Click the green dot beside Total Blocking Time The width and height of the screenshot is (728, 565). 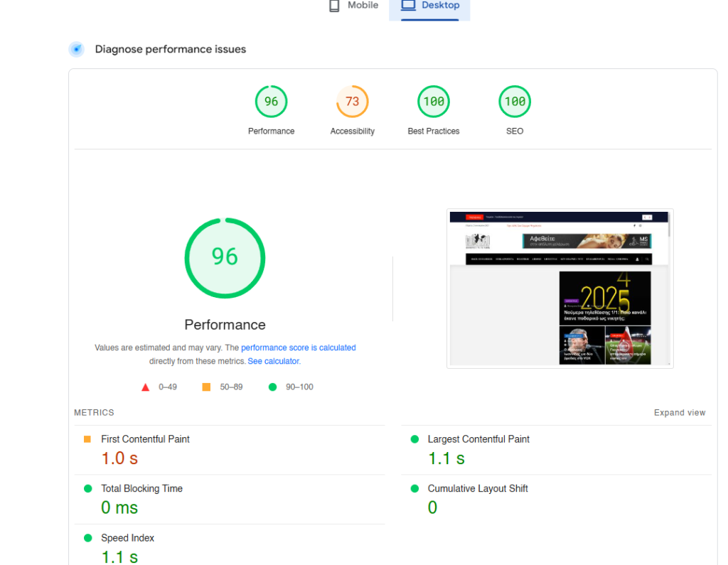point(87,488)
